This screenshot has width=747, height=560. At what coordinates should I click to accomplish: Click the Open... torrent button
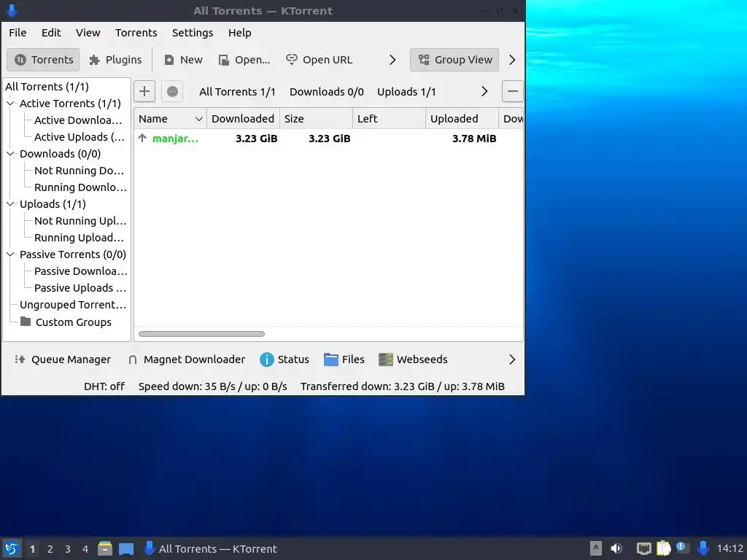[x=244, y=60]
